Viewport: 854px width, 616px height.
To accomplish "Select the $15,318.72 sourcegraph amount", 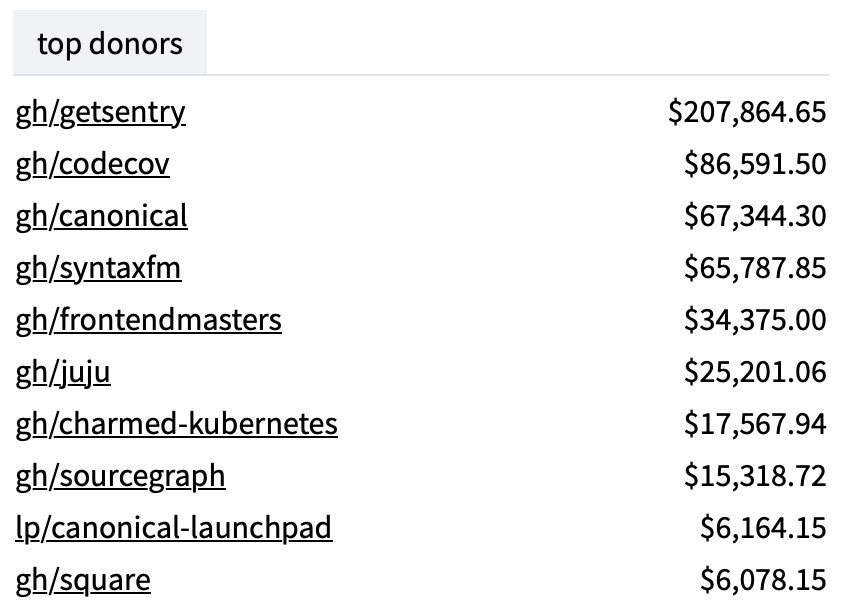I will tap(755, 476).
